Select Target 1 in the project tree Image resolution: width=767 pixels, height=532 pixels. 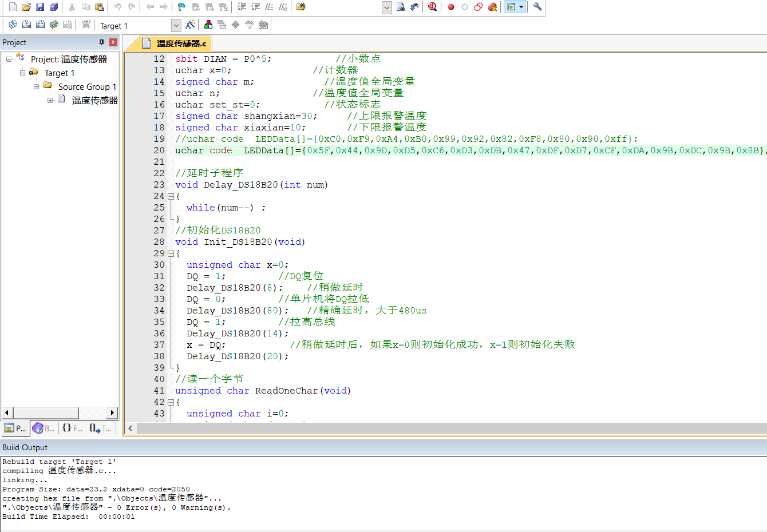coord(60,73)
